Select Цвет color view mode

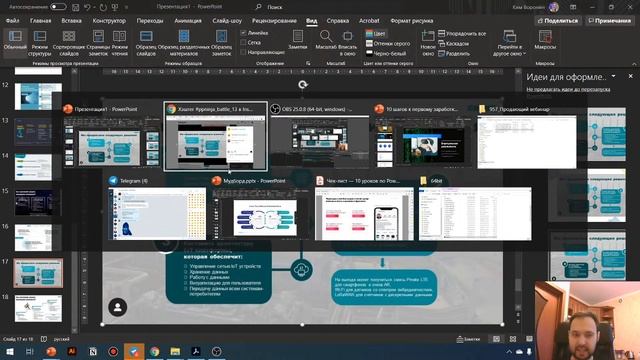click(x=376, y=33)
